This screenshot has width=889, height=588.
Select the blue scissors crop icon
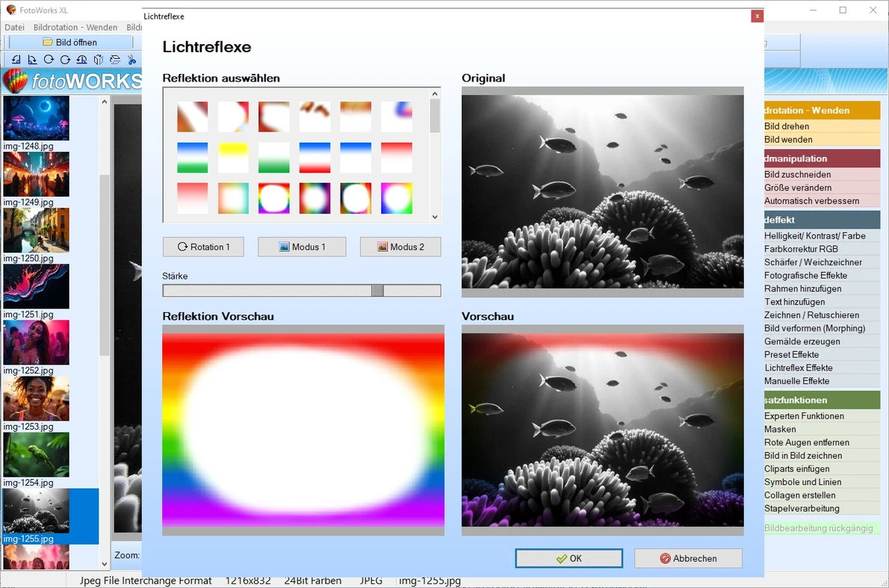point(131,60)
